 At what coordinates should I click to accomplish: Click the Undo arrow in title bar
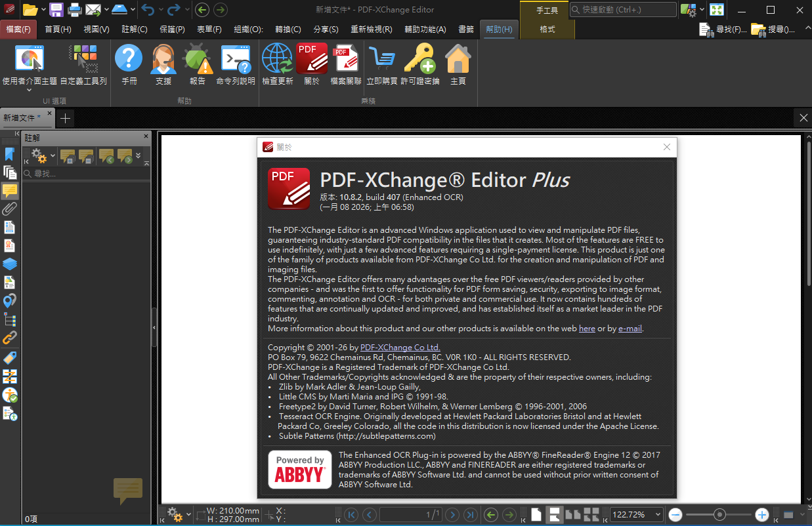point(148,9)
